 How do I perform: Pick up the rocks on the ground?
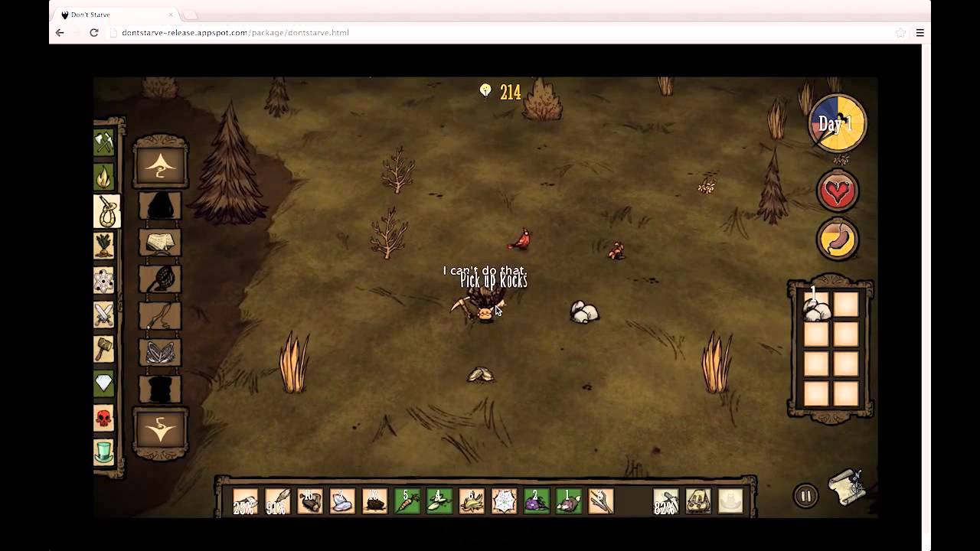(584, 311)
